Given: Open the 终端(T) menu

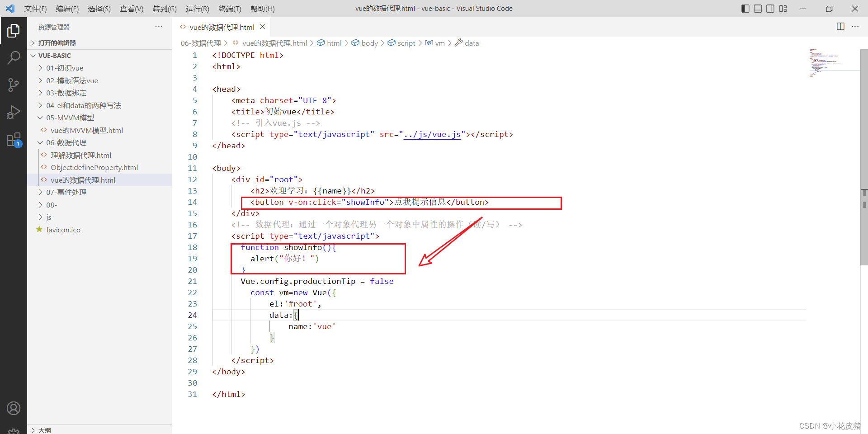Looking at the screenshot, I should [230, 9].
